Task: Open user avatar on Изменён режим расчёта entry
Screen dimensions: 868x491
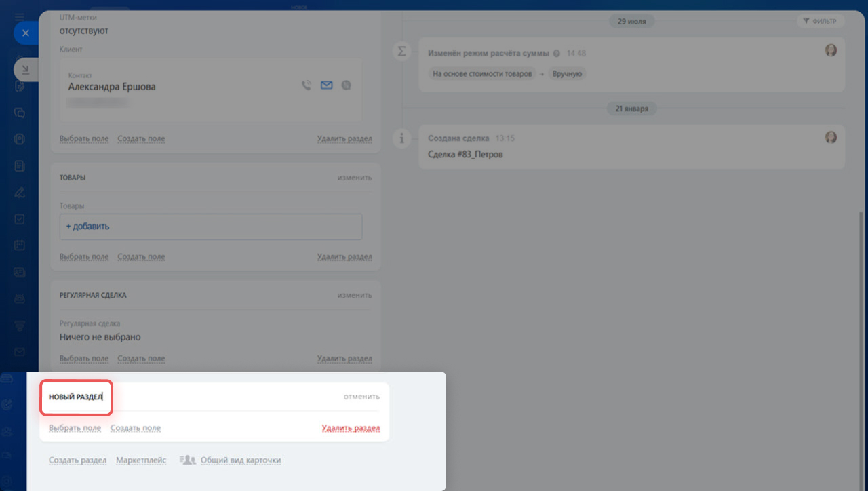Action: [831, 50]
